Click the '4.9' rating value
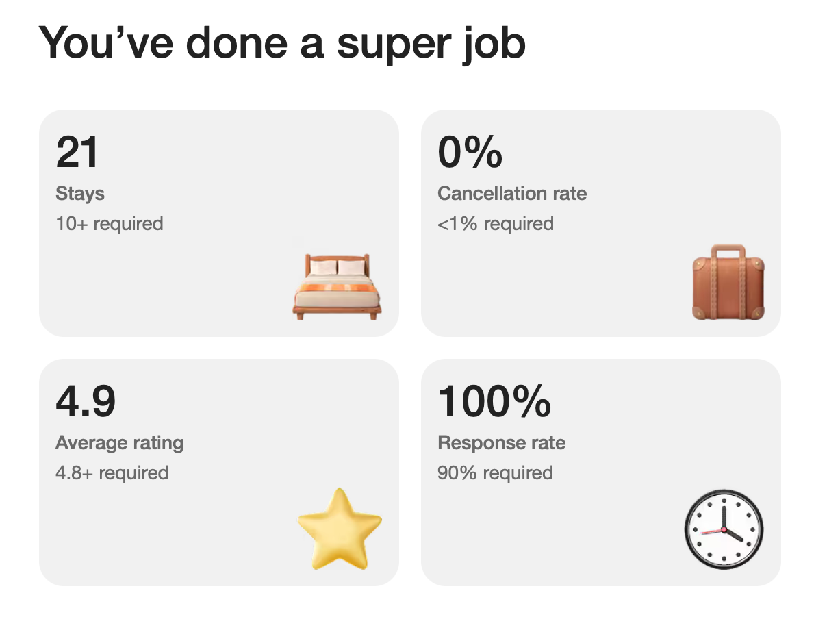Image resolution: width=840 pixels, height=643 pixels. coord(86,402)
